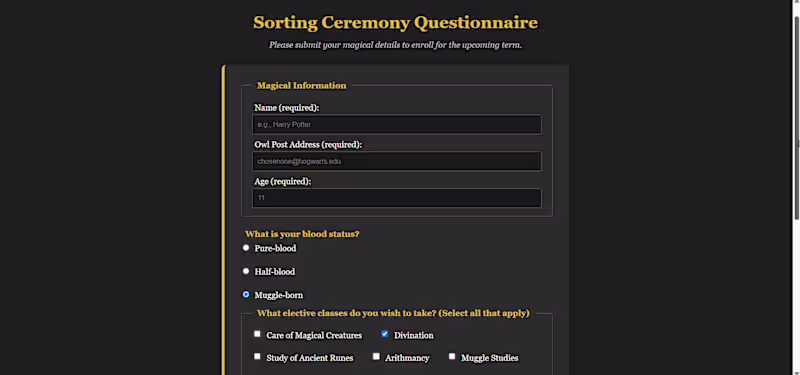Click the Muggle Studies label text
The width and height of the screenshot is (800, 375).
pos(490,358)
